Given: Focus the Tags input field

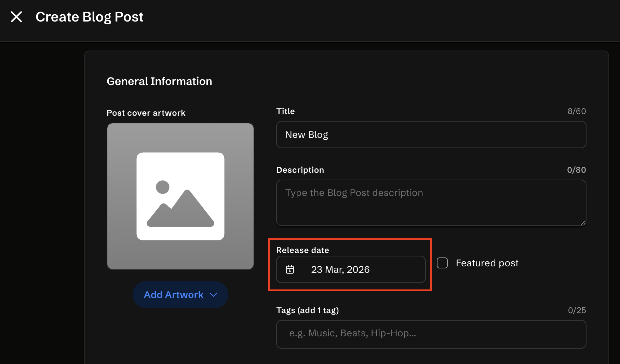Looking at the screenshot, I should tap(431, 334).
